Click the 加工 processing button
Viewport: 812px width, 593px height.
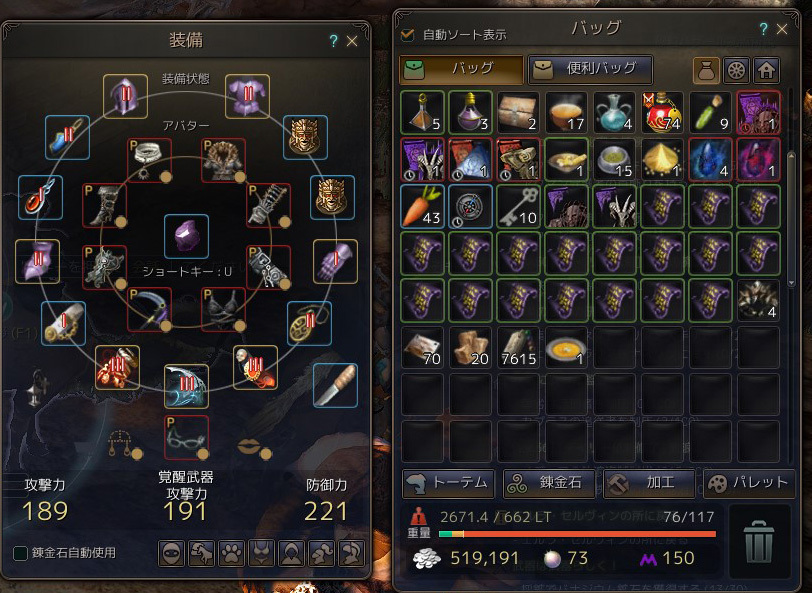pos(649,483)
